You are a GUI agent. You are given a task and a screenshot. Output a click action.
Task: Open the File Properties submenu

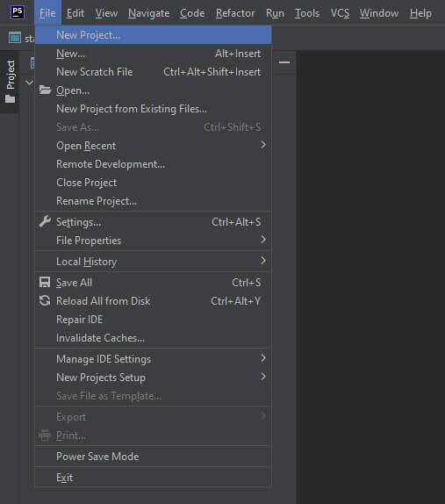coord(153,241)
